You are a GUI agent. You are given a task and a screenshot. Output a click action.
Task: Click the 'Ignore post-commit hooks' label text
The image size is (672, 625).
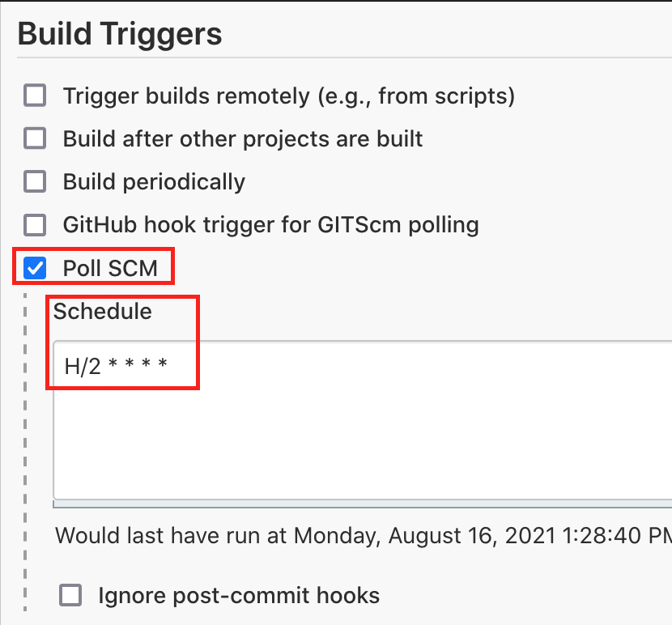coord(239,595)
